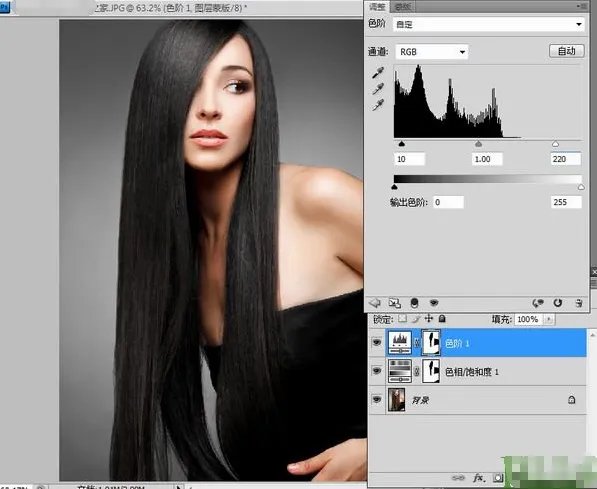Click the fx layer style icon
Image resolution: width=597 pixels, height=489 pixels.
(478, 478)
